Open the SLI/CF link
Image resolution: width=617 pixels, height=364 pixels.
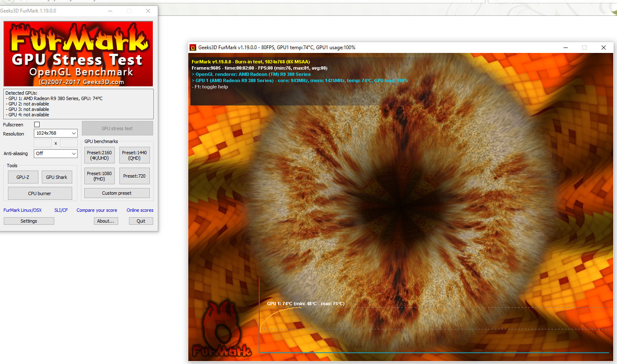tap(61, 210)
